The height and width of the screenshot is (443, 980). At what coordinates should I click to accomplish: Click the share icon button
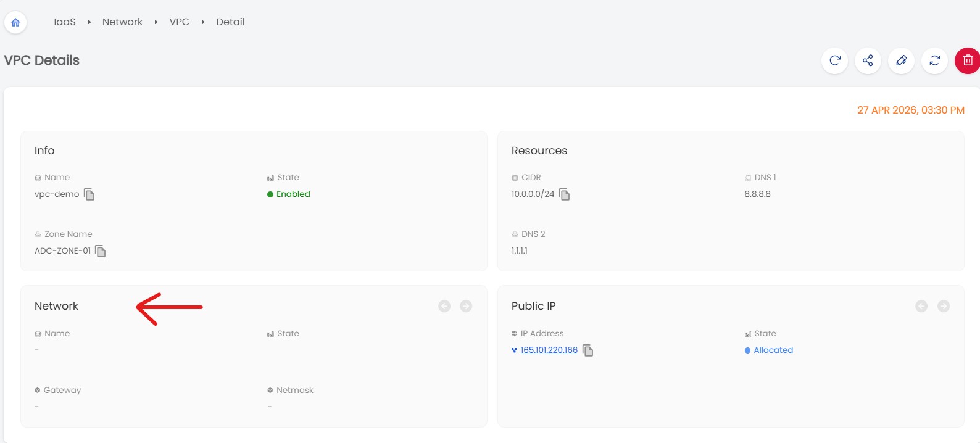(x=868, y=60)
